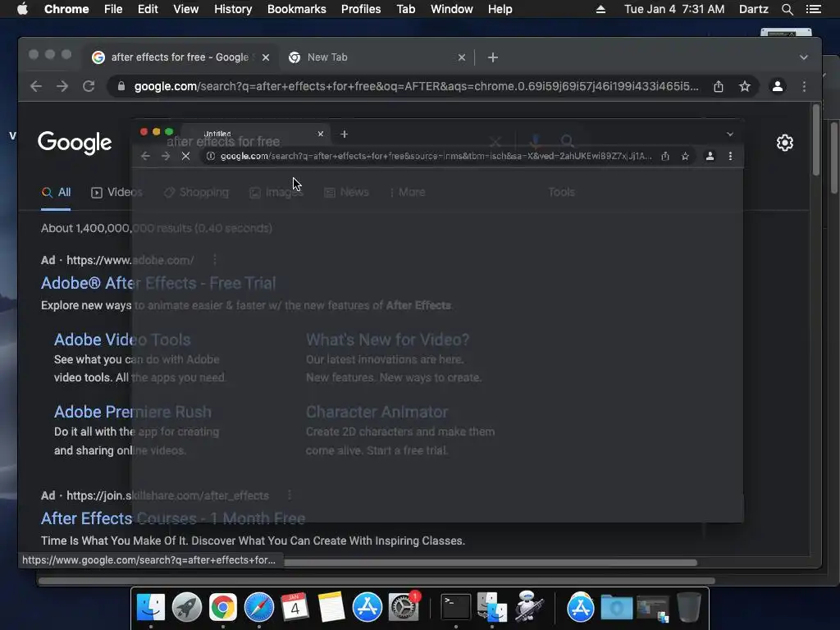Go to Google homepage via logo

75,143
